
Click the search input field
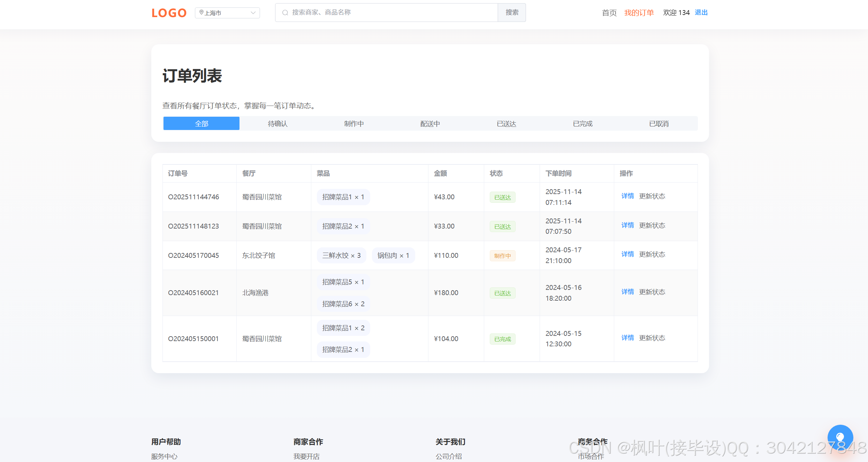point(383,12)
